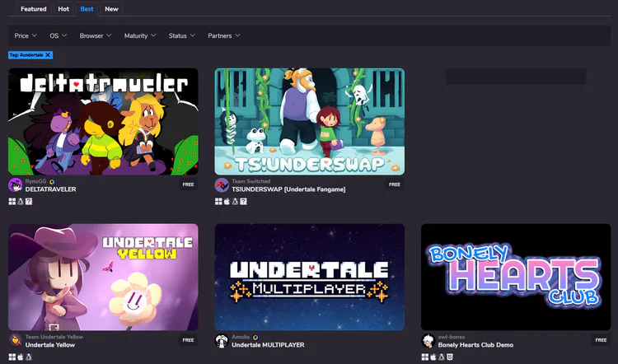Click the question-mark platform icon under DELTATRAVELER
The height and width of the screenshot is (364, 618).
29,202
